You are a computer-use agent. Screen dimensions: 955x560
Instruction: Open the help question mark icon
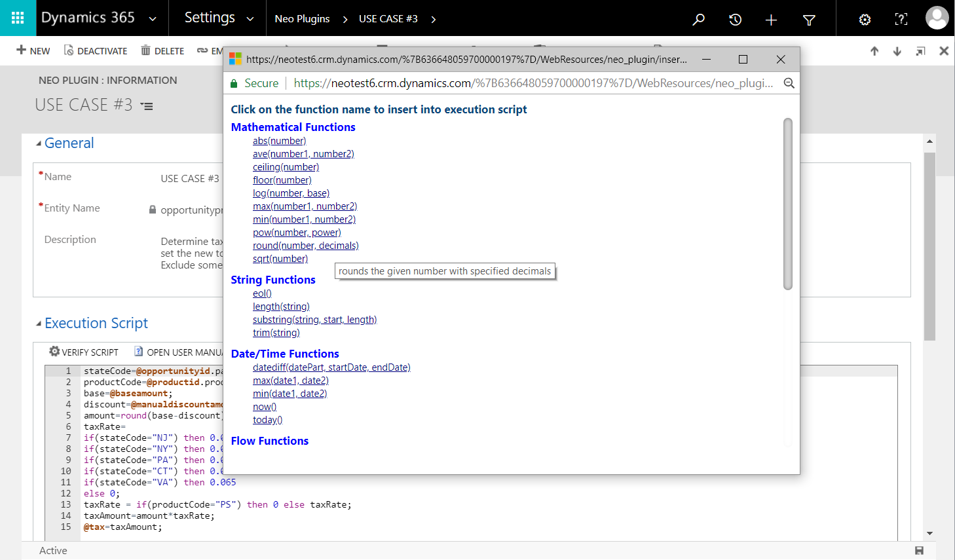[x=901, y=20]
